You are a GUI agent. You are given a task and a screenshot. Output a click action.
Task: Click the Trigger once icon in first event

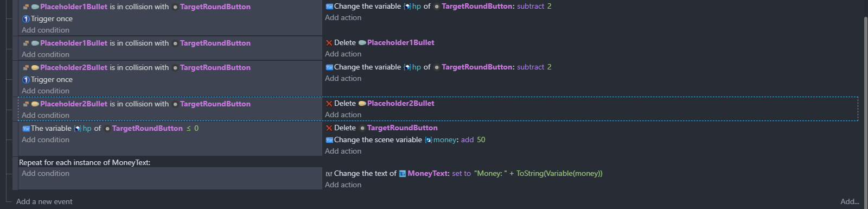coord(25,18)
